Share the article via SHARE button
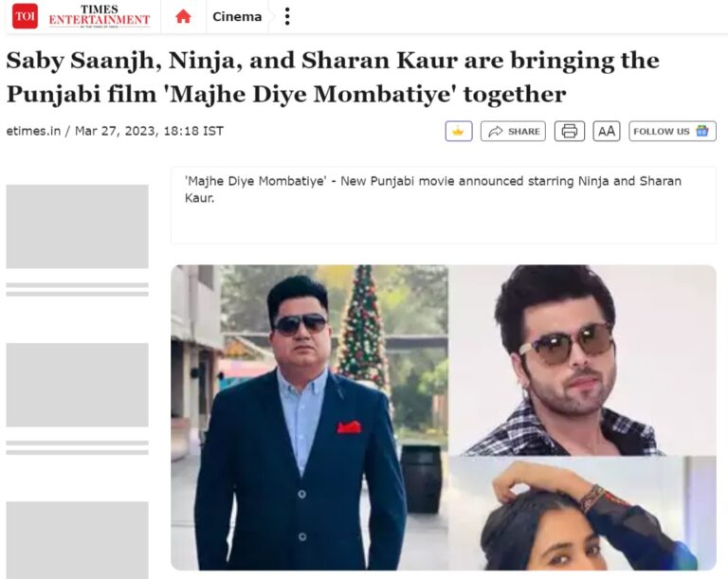The height and width of the screenshot is (579, 728). click(513, 131)
